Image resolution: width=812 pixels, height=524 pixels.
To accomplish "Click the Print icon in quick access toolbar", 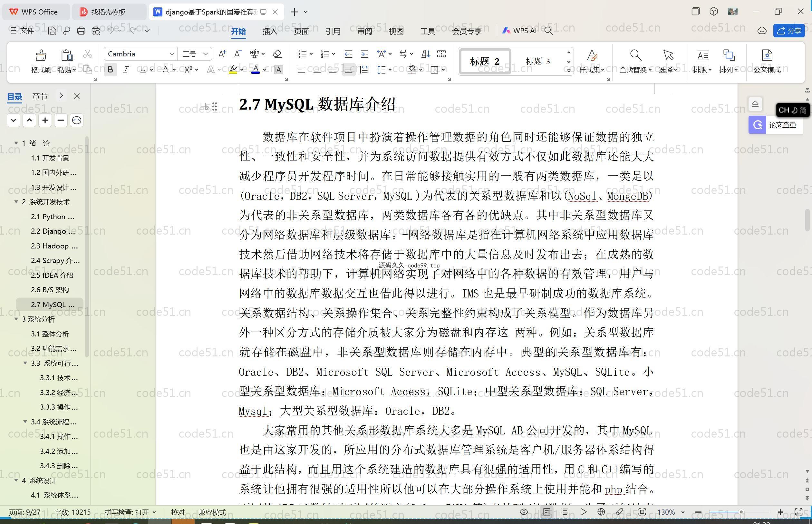I will click(x=81, y=31).
